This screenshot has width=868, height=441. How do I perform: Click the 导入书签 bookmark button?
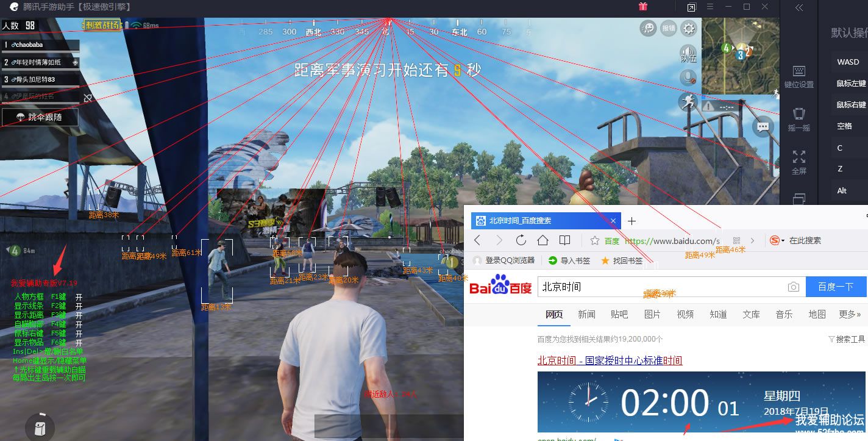click(x=569, y=260)
